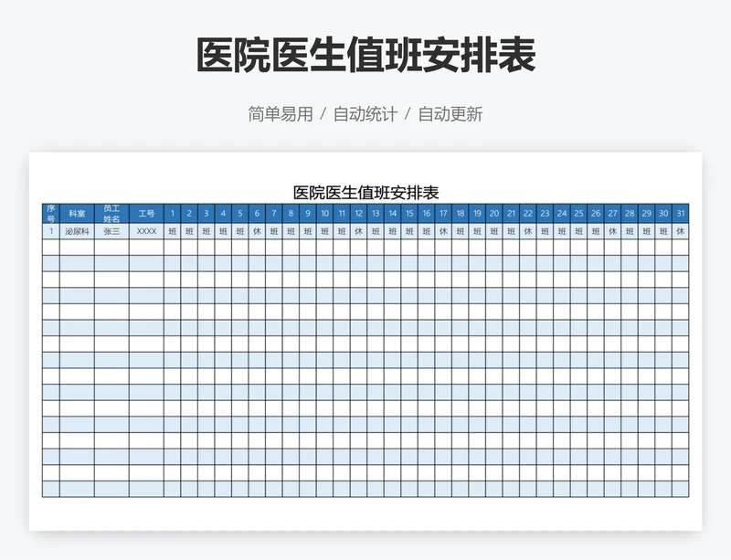Select 张三's 班 cell for day 4
This screenshot has height=560, width=731.
[x=223, y=231]
